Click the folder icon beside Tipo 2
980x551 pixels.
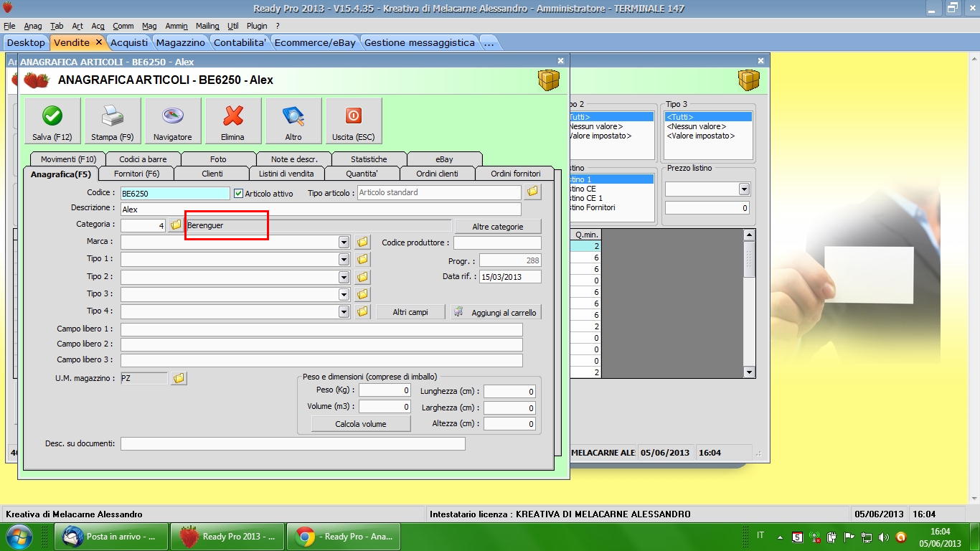362,277
